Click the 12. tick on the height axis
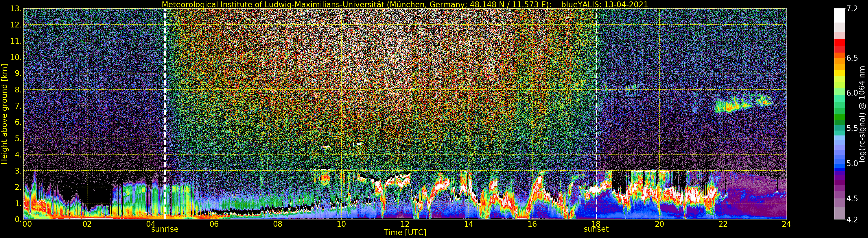Viewport: 868px width, 238px height. (x=16, y=25)
